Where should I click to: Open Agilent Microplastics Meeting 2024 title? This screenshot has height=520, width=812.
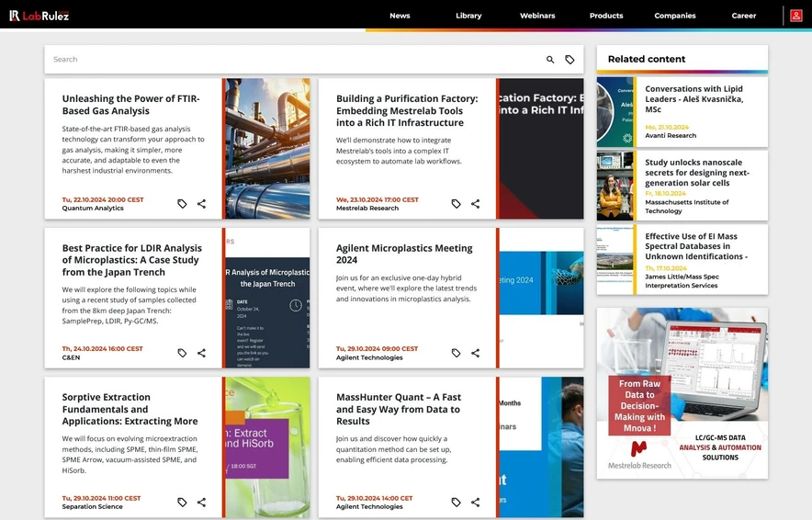(x=404, y=254)
